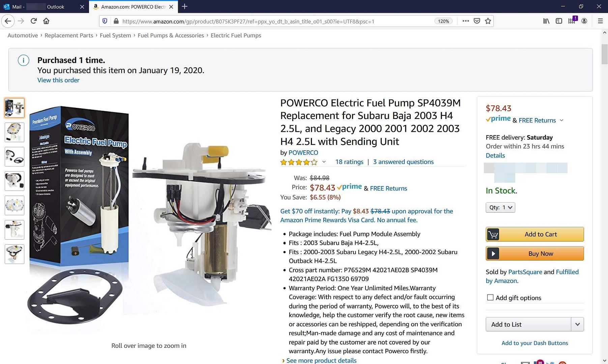Open the Firefox account profile icon
The width and height of the screenshot is (608, 364).
[584, 21]
